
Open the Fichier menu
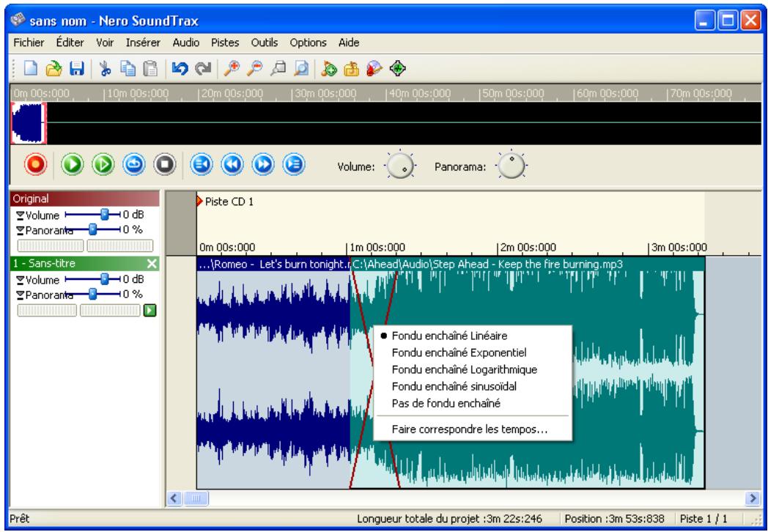point(29,43)
